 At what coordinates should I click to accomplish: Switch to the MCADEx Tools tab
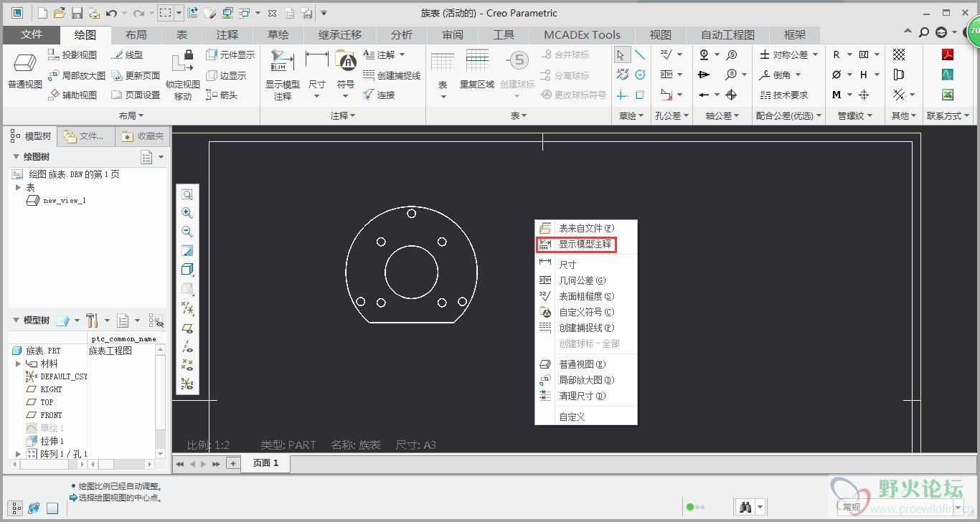tap(582, 34)
